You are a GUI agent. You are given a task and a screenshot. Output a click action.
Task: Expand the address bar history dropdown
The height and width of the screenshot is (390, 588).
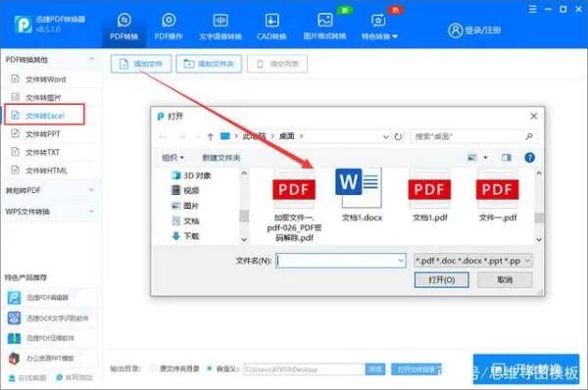[x=385, y=137]
